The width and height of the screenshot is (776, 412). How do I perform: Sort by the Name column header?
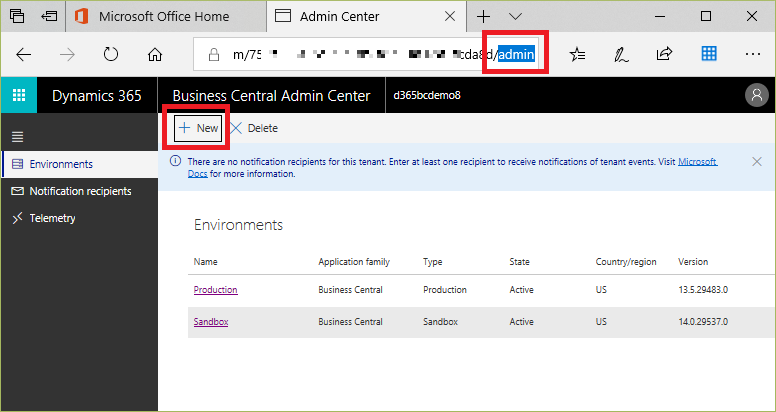point(205,261)
